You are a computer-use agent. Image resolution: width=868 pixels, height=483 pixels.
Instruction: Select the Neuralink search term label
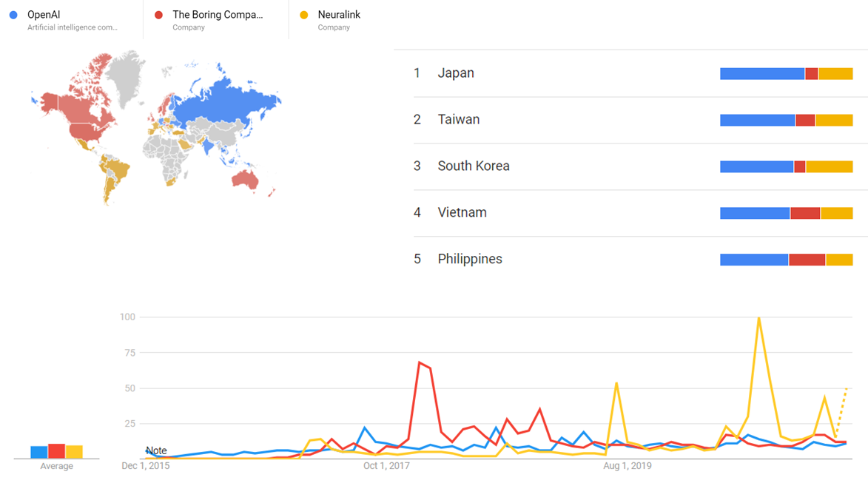pyautogui.click(x=339, y=15)
